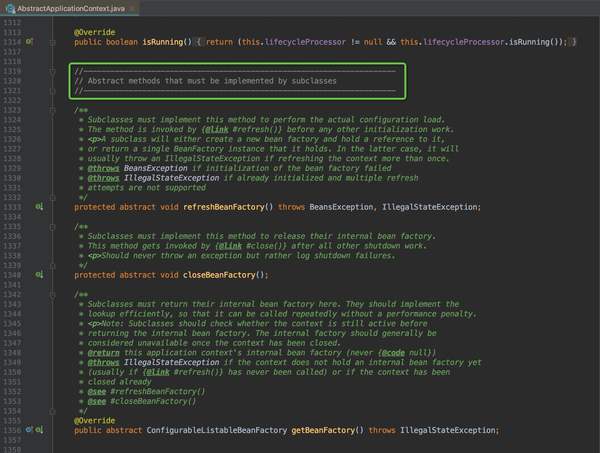This screenshot has width=600, height=453.
Task: Click Javadoc fold end marker at line 1332
Action: click(x=53, y=198)
